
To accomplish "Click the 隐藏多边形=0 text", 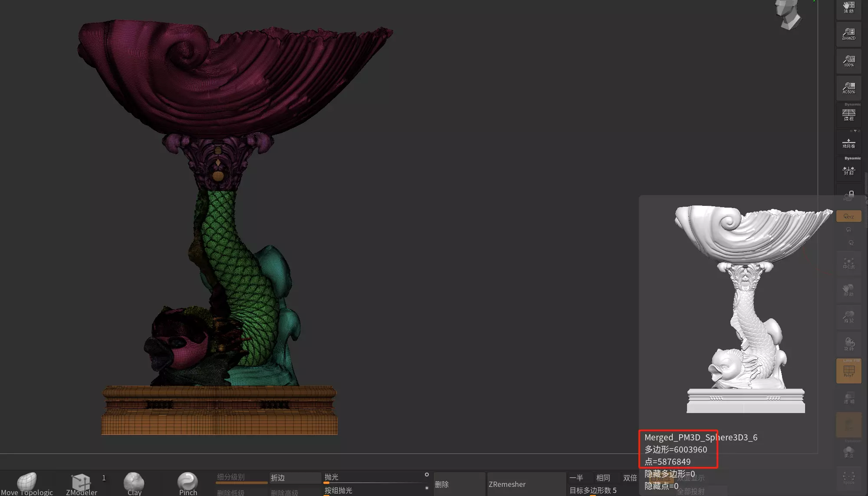I will (670, 474).
